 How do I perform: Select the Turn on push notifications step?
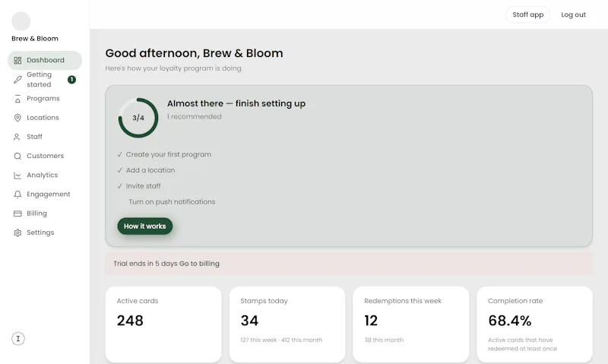point(172,202)
